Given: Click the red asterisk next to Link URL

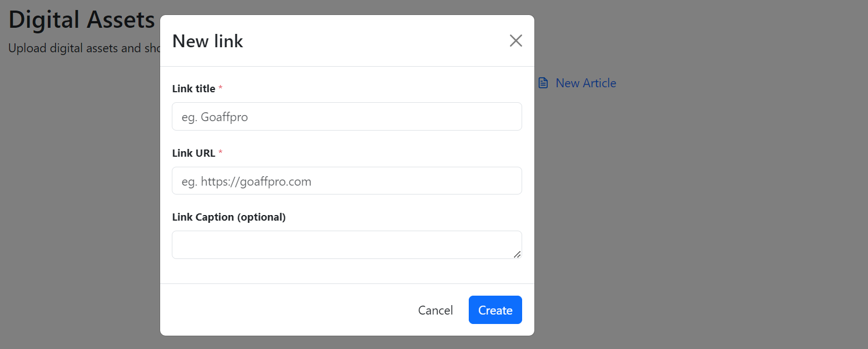Looking at the screenshot, I should pos(220,153).
